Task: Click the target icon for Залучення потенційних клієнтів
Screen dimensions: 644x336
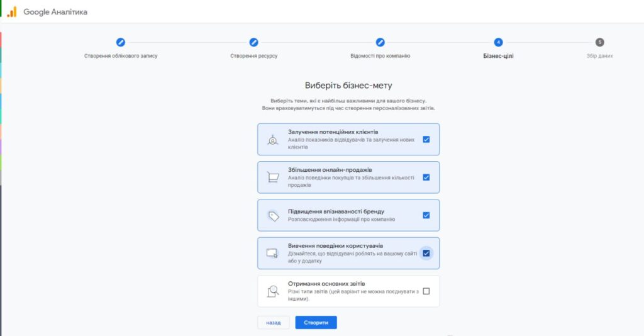Action: (272, 140)
